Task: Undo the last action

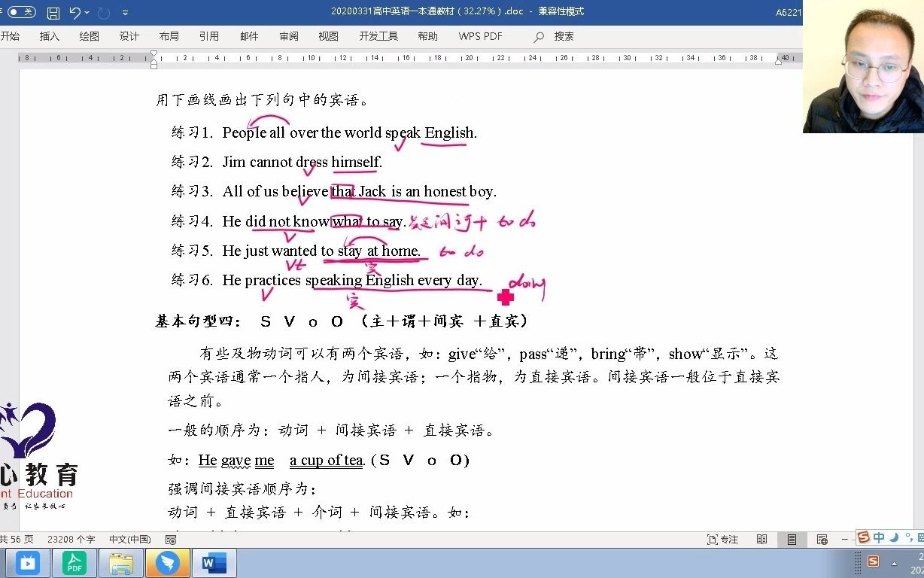Action: point(74,12)
